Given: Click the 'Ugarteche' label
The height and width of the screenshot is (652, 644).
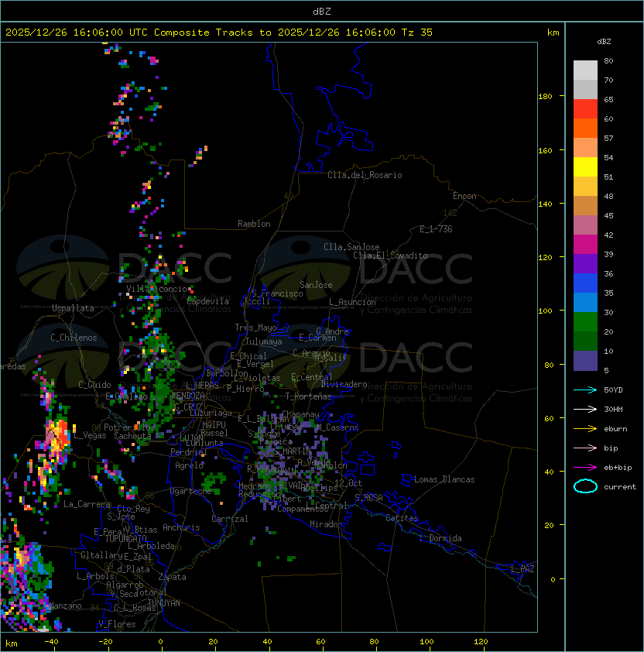Looking at the screenshot, I should click(x=190, y=491).
